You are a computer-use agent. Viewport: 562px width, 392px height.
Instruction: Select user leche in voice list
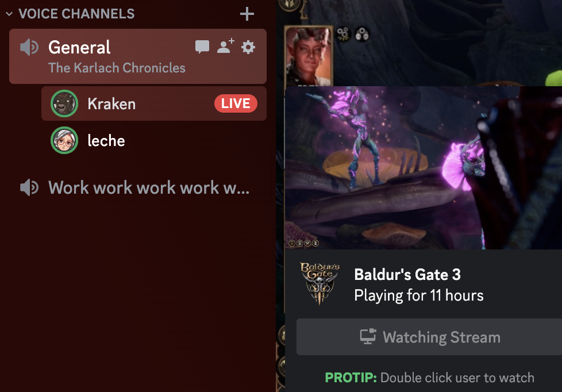(154, 140)
